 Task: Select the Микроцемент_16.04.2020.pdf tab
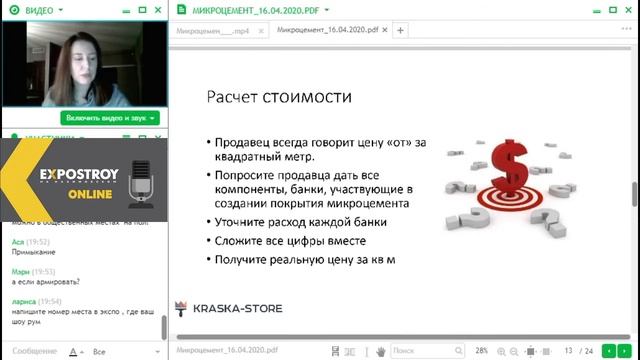(327, 30)
